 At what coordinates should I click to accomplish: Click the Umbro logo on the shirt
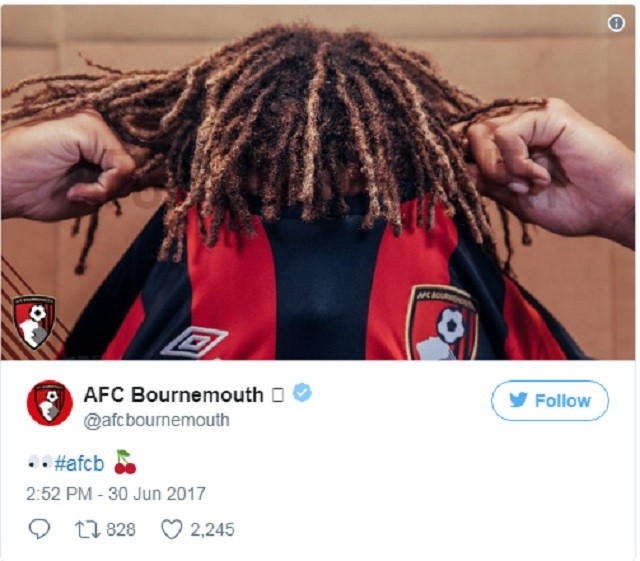pos(194,342)
